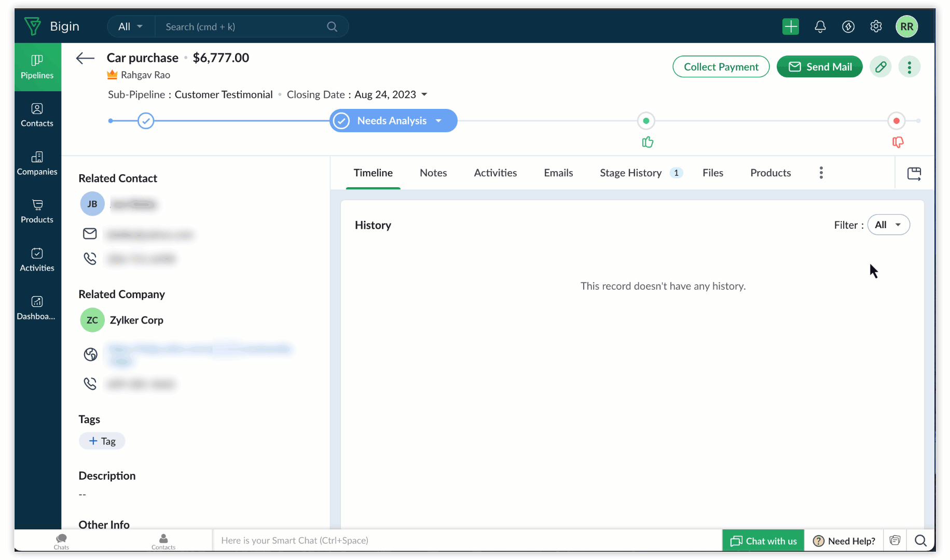The image size is (950, 560).
Task: Click Collect Payment button
Action: pos(721,67)
